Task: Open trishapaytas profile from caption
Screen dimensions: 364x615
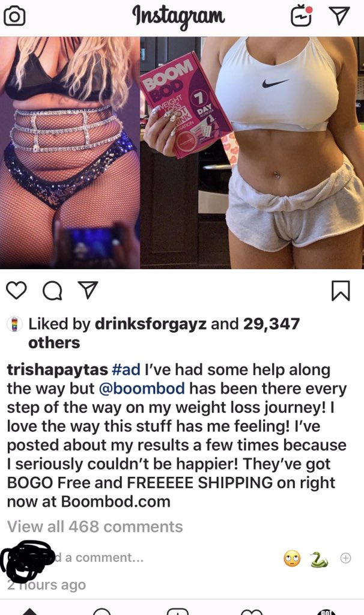Action: click(57, 370)
